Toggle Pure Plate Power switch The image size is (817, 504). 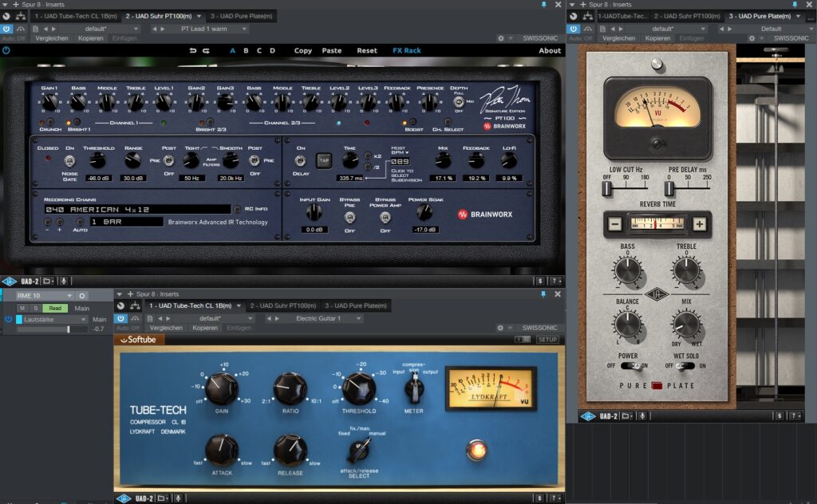tap(632, 366)
